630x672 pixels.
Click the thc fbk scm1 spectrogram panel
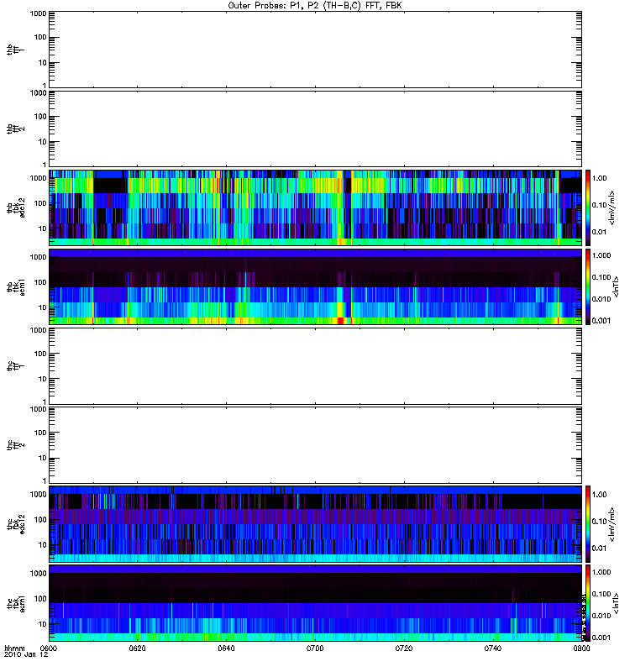coord(316,603)
